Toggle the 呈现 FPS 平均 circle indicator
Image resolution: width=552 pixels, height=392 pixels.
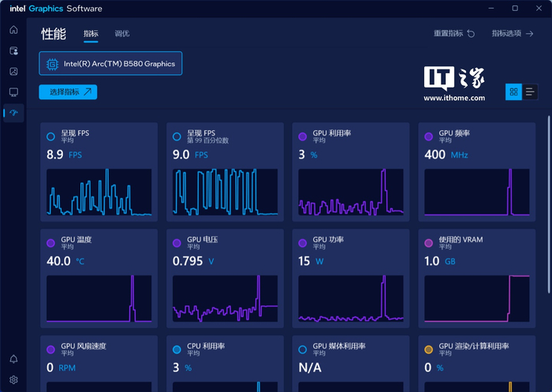(51, 136)
